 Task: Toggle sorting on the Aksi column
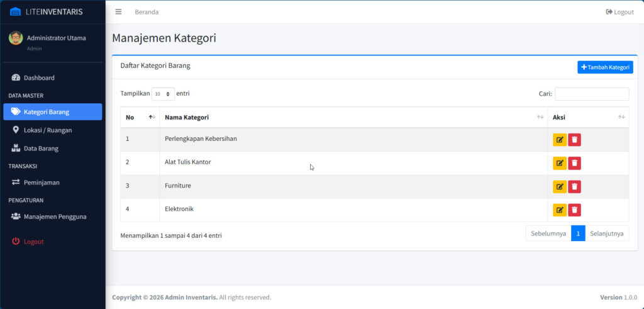point(587,117)
